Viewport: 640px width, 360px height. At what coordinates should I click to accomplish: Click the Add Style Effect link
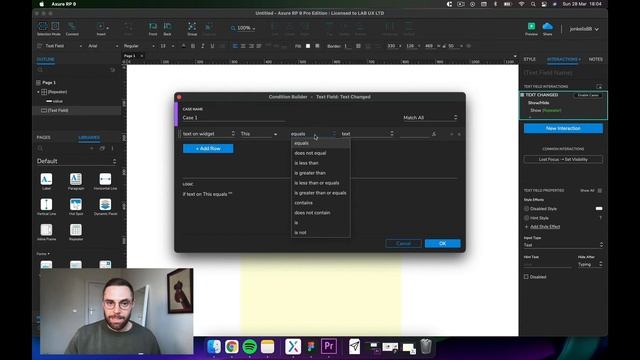[544, 227]
